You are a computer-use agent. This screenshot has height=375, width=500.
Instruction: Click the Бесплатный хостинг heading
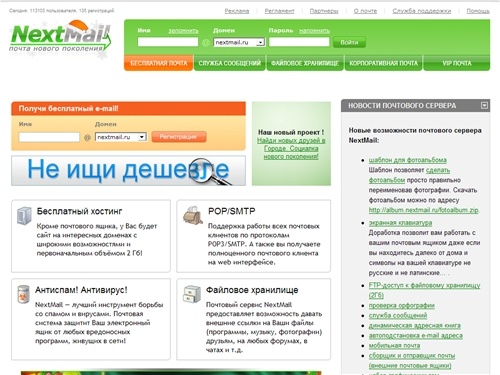click(x=79, y=211)
